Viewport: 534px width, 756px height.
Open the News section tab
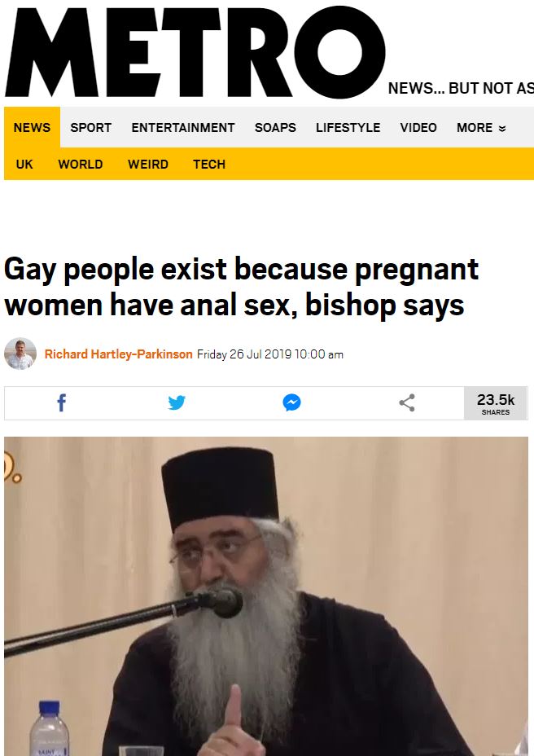32,127
